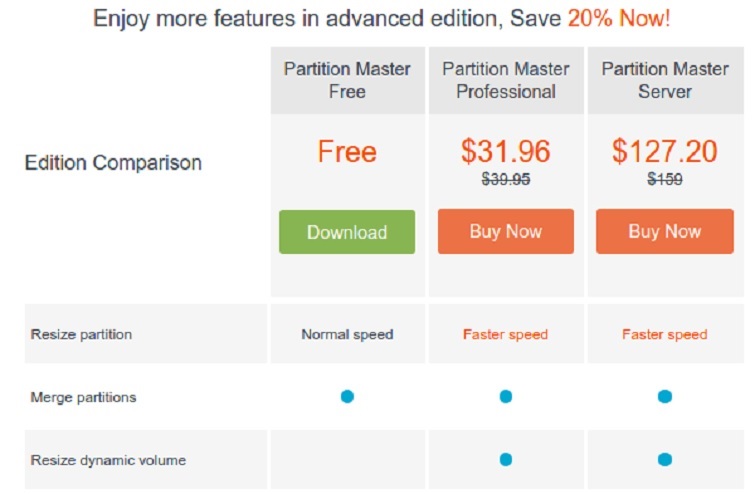The width and height of the screenshot is (755, 494).
Task: Click the $31.96 Professional price
Action: 506,151
